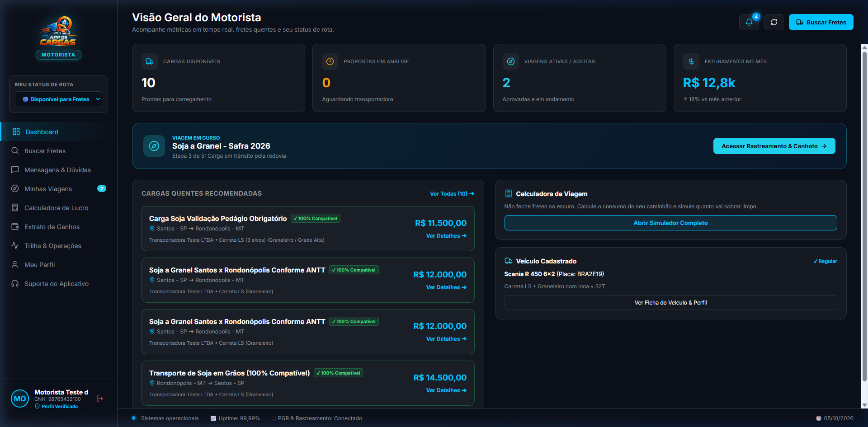
Task: Click the MO user avatar
Action: click(20, 399)
